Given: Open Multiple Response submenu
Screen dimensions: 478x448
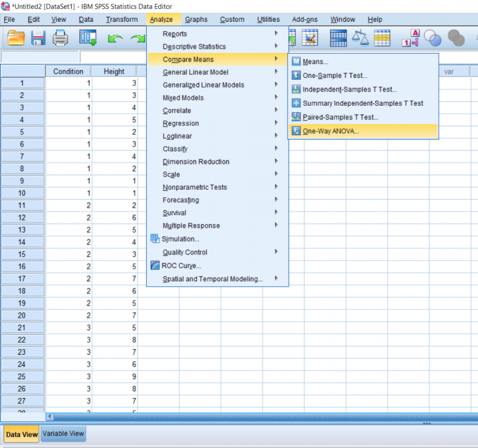Looking at the screenshot, I should (217, 226).
